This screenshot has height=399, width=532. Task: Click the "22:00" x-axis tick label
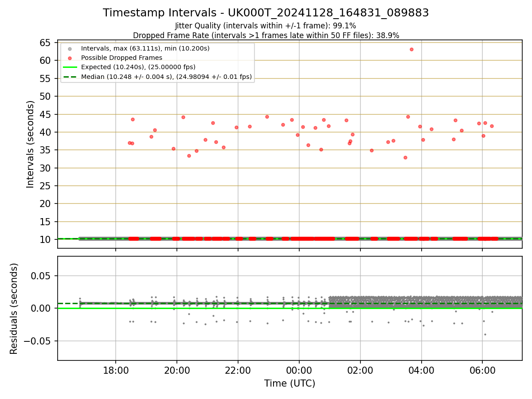[238, 370]
